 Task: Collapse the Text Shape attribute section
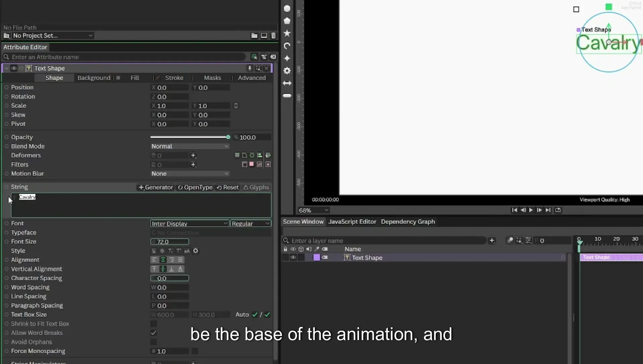click(x=6, y=68)
